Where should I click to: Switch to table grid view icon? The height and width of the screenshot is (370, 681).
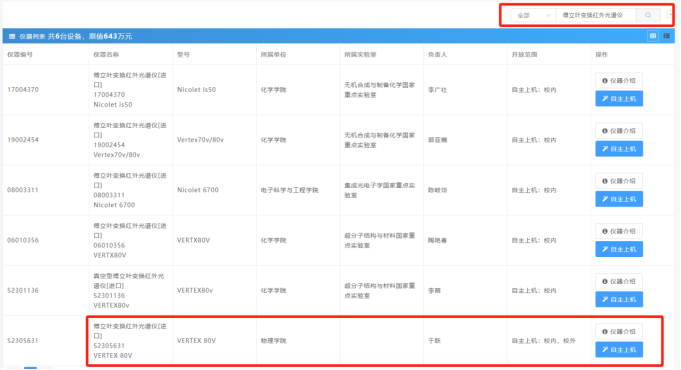tap(653, 36)
